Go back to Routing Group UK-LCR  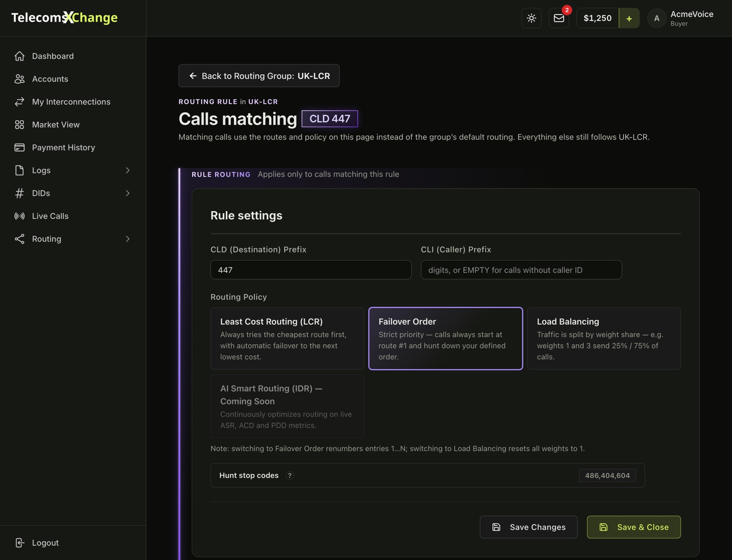click(x=259, y=76)
